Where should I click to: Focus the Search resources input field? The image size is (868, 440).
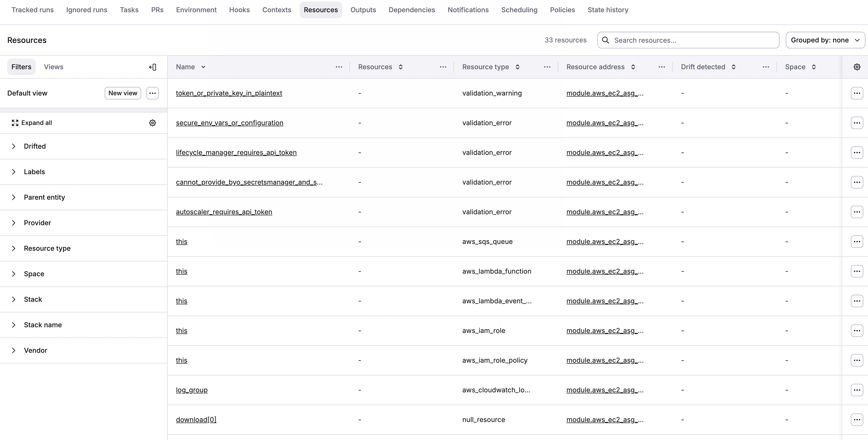pyautogui.click(x=688, y=40)
